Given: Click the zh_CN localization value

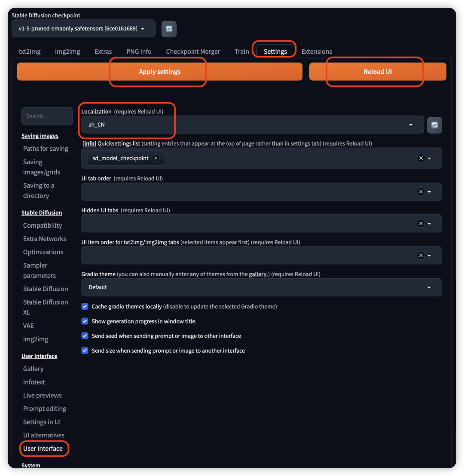Looking at the screenshot, I should [x=97, y=125].
